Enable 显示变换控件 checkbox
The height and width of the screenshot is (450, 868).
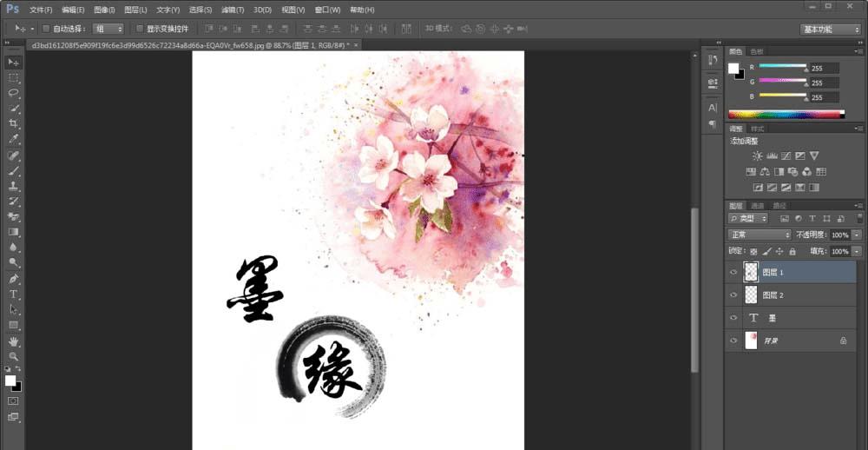[x=140, y=29]
